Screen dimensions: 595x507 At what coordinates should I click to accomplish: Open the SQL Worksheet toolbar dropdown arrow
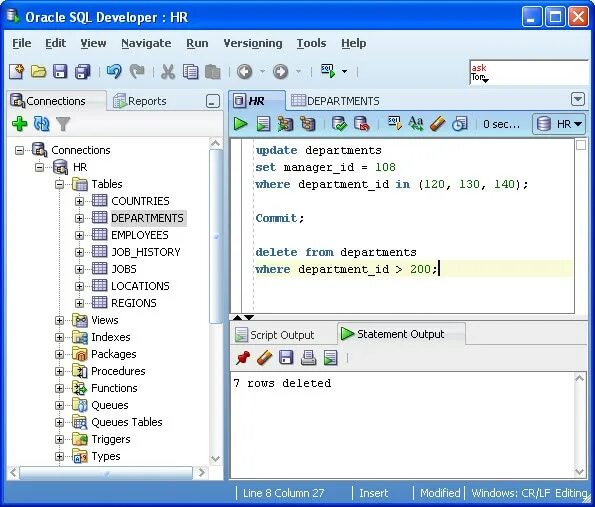point(344,71)
